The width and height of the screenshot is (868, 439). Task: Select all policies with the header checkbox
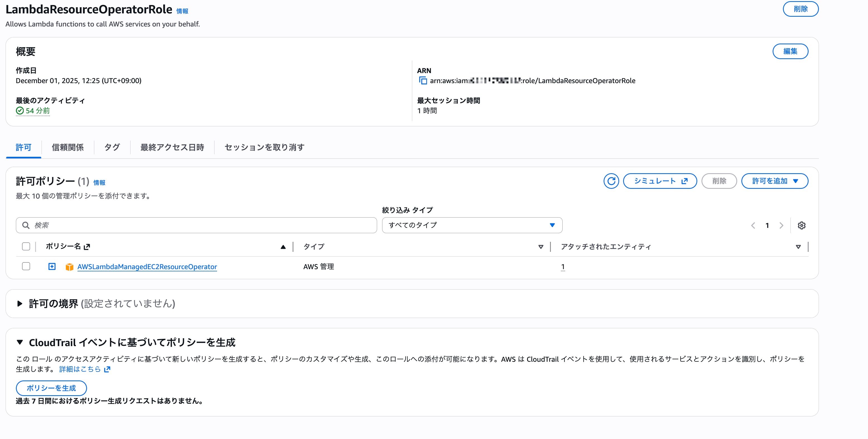point(26,247)
